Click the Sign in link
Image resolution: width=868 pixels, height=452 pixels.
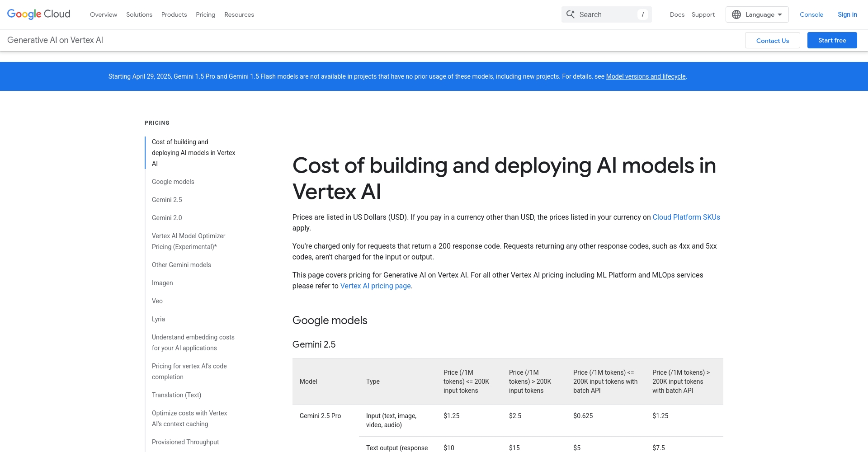coord(847,14)
